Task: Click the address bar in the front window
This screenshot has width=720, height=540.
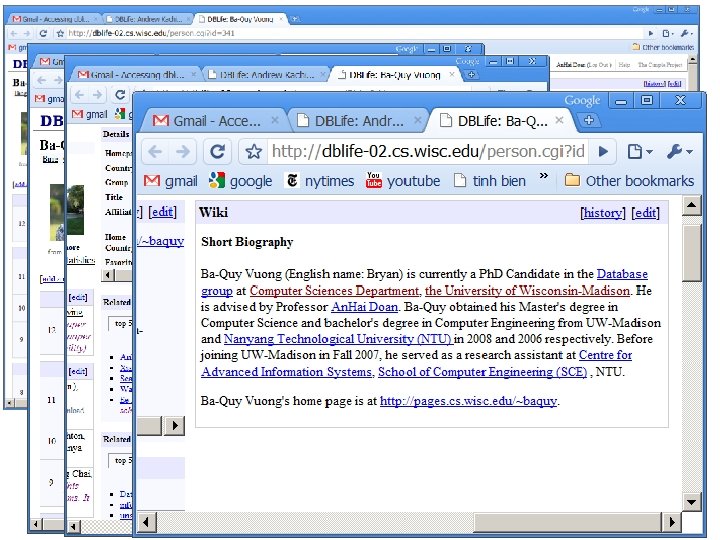Action: 428,151
